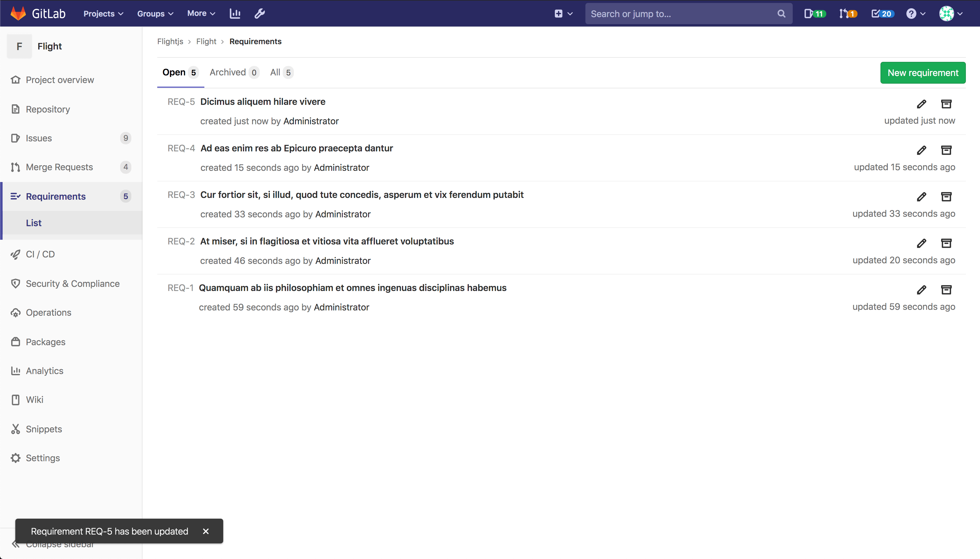The height and width of the screenshot is (559, 980).
Task: Open the issues icon showing 11 in navbar
Action: 814,14
